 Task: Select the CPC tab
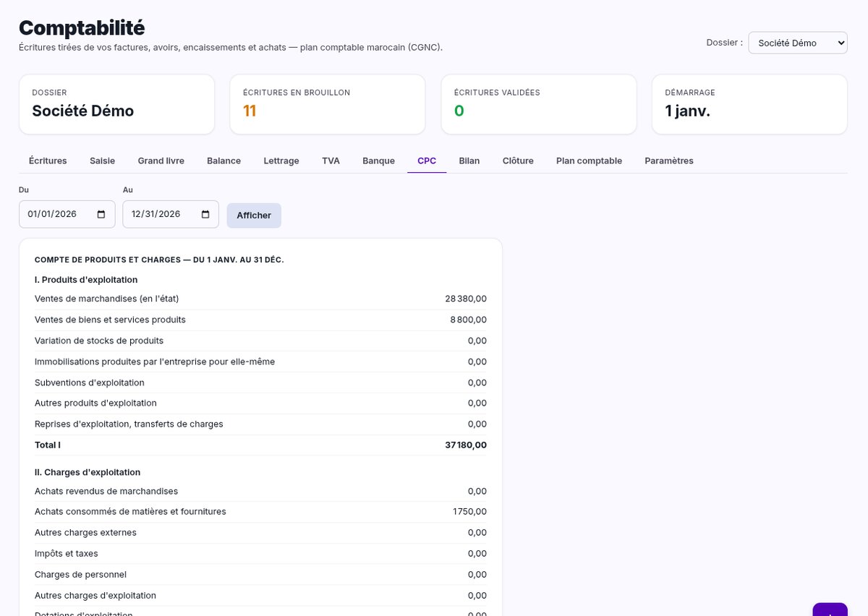(427, 161)
